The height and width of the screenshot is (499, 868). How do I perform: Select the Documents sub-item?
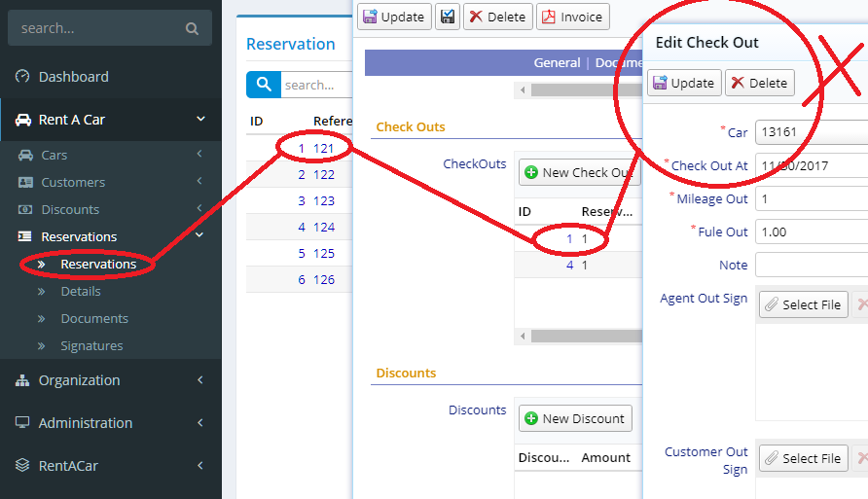pyautogui.click(x=94, y=319)
